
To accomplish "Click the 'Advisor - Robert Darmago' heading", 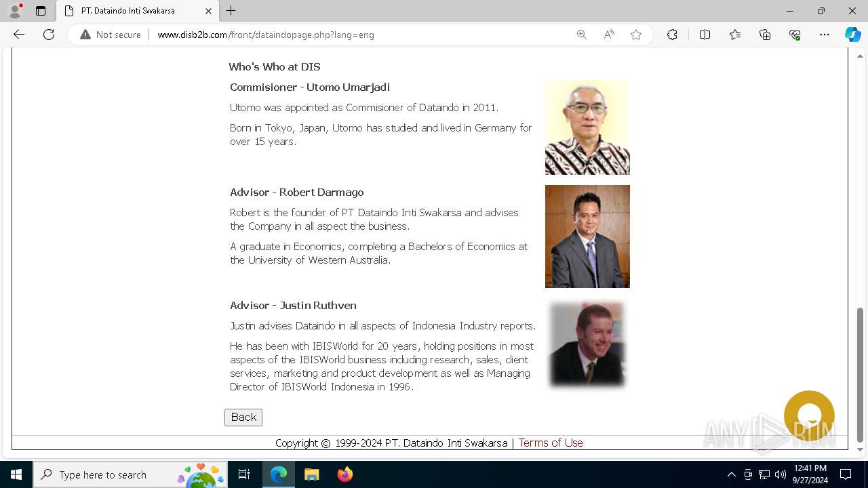I will pos(297,192).
